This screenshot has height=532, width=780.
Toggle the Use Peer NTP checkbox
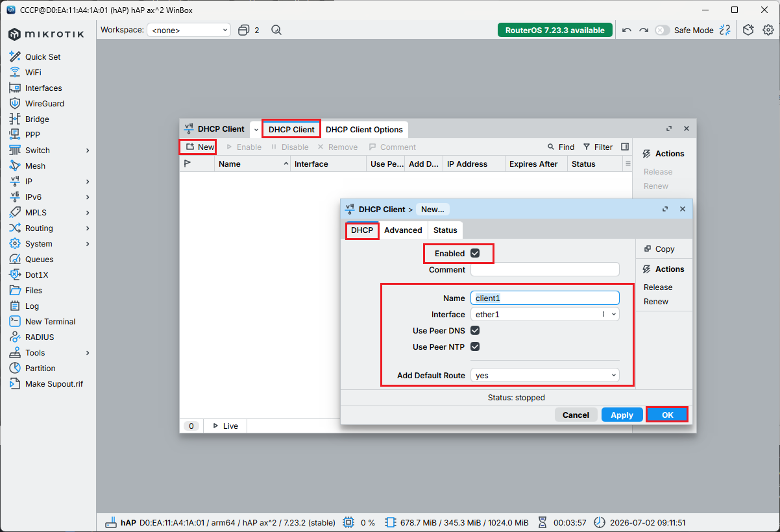[x=475, y=346]
